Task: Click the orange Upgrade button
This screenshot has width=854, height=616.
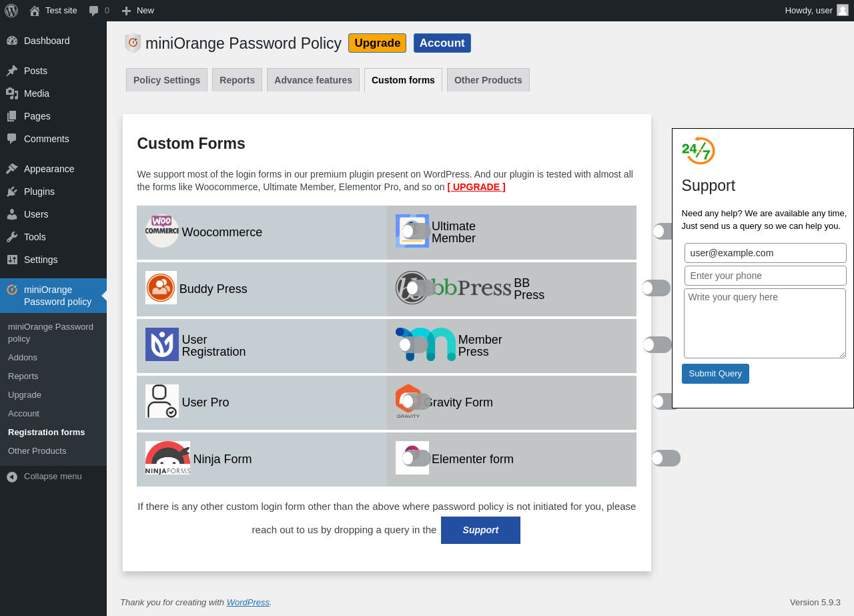Action: point(377,43)
